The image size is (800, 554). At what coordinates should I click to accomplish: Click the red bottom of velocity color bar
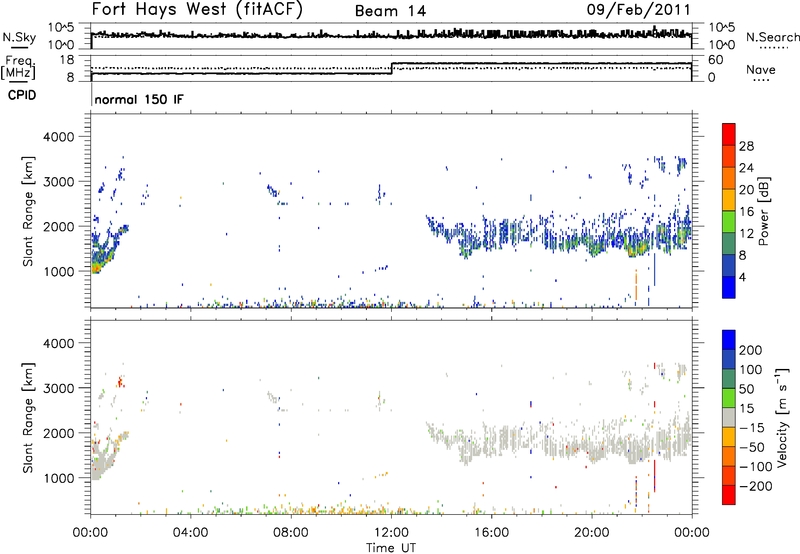729,495
